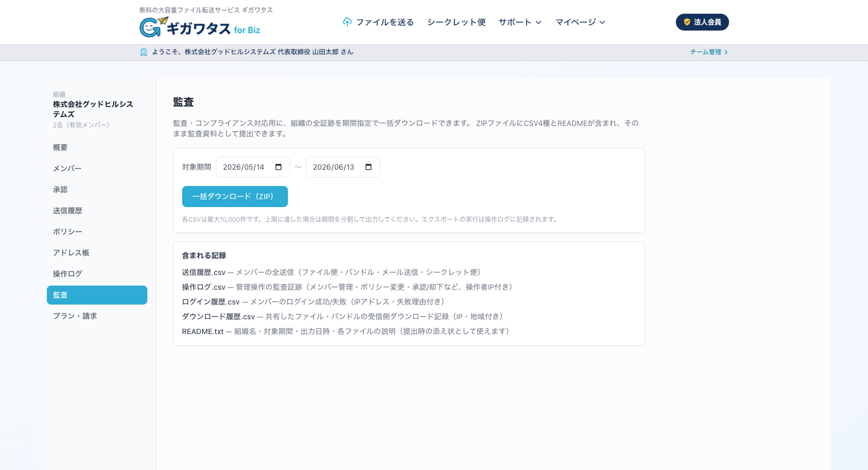
Task: Select 概要 in the sidebar
Action: (x=97, y=148)
